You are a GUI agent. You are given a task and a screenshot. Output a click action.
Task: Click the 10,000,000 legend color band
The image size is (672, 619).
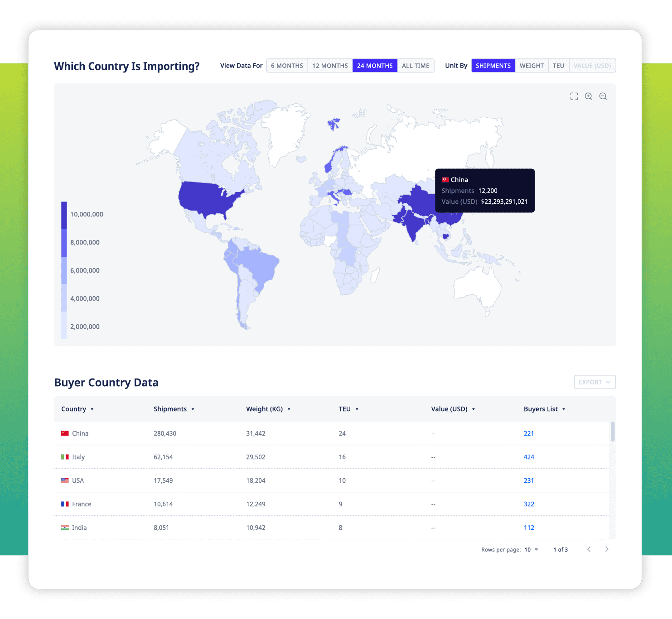pyautogui.click(x=64, y=215)
